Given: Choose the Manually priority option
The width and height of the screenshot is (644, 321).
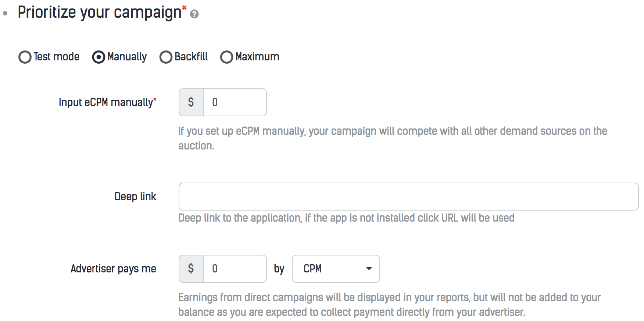Looking at the screenshot, I should tap(99, 57).
